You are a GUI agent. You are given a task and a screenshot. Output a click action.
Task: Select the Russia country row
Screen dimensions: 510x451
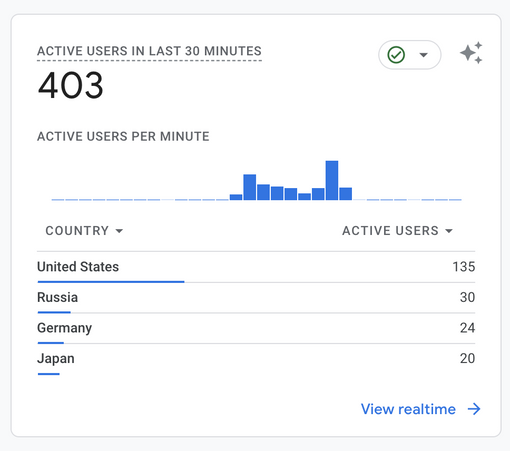pos(256,298)
